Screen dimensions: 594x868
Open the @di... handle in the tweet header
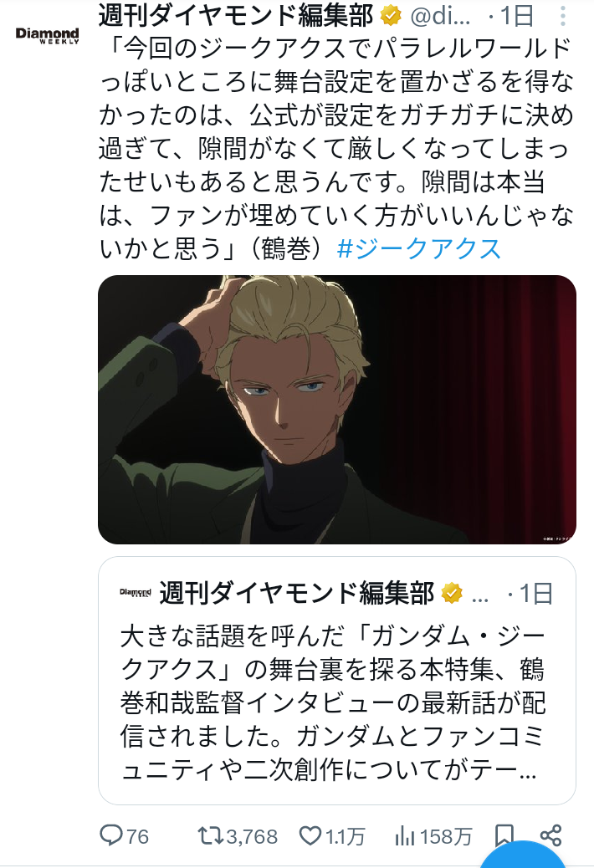pyautogui.click(x=440, y=16)
